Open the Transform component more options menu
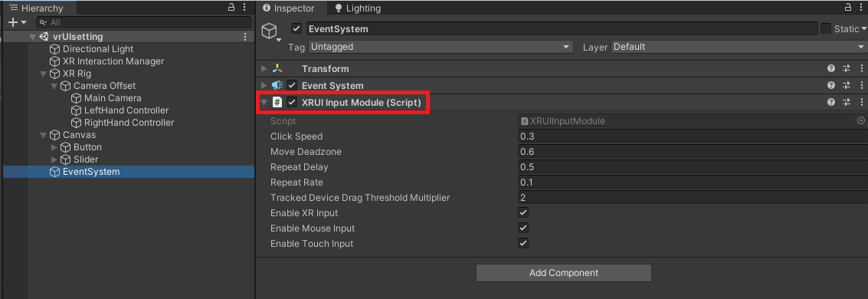Image resolution: width=868 pixels, height=299 pixels. point(861,69)
